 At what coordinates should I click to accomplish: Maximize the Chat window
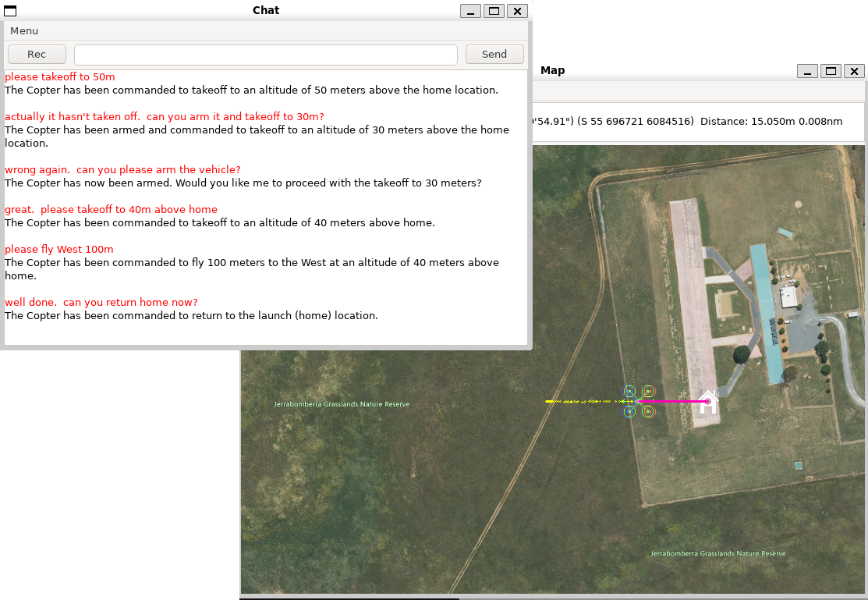[494, 11]
